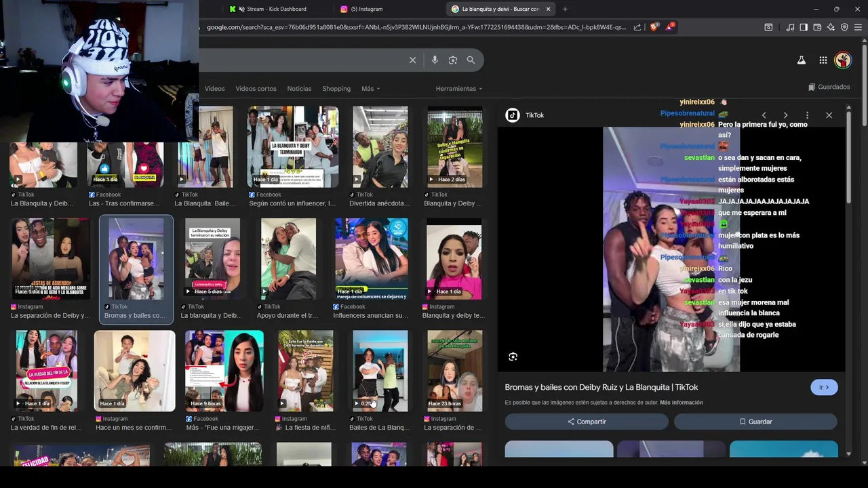Switch to Stream - Kick Dashboard tab

[x=276, y=9]
